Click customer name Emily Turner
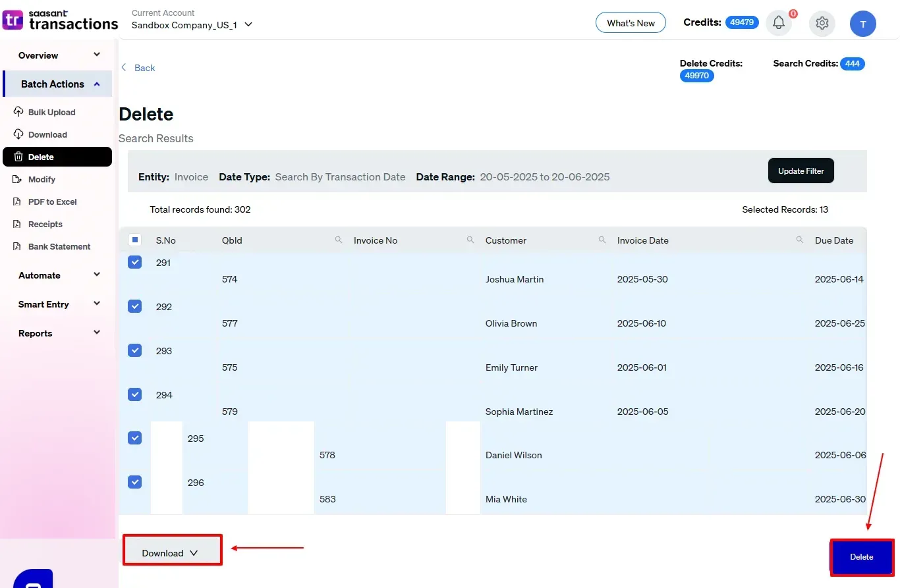The height and width of the screenshot is (588, 900). 512,367
